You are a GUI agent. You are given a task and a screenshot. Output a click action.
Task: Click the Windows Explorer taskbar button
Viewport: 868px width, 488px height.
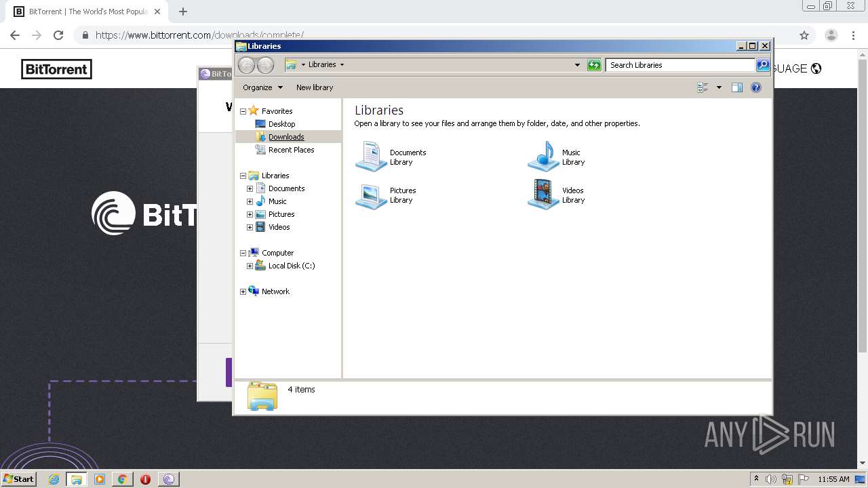(77, 479)
